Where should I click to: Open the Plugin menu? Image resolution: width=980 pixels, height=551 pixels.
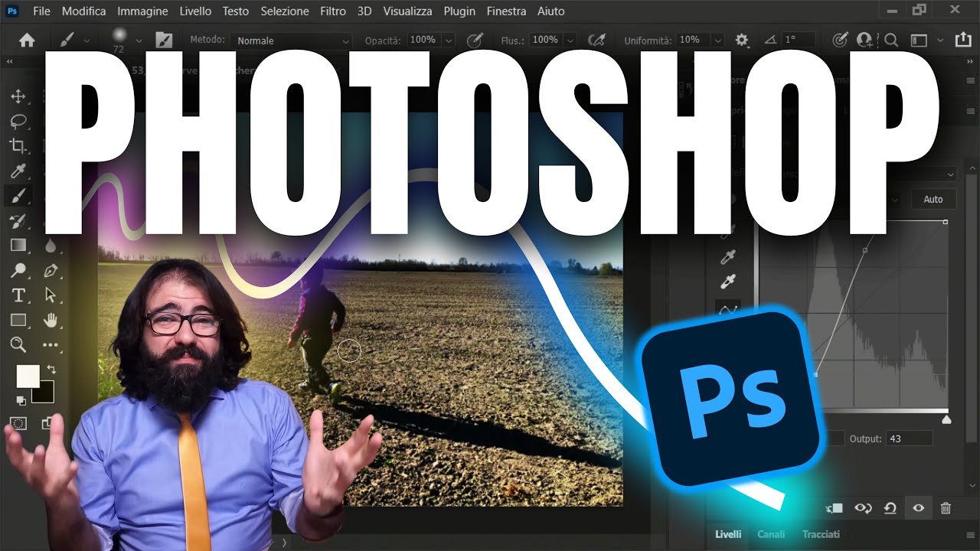click(x=459, y=11)
